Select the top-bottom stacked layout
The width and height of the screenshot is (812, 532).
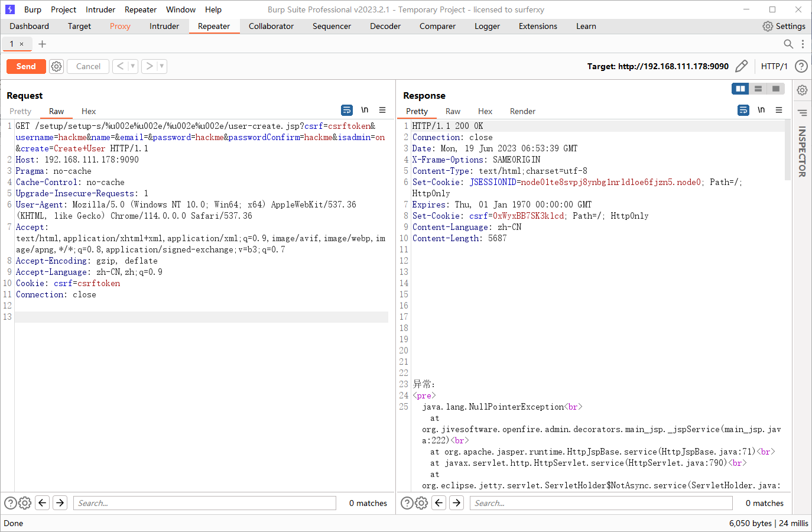point(758,89)
